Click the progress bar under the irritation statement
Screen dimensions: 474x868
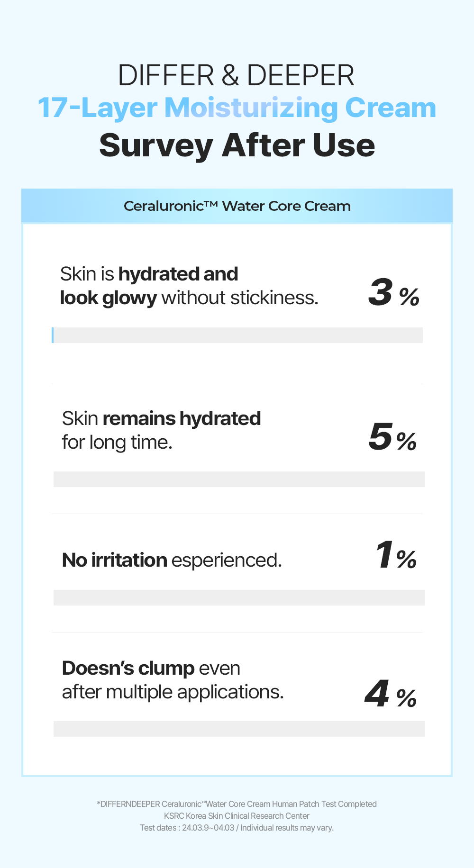point(239,597)
